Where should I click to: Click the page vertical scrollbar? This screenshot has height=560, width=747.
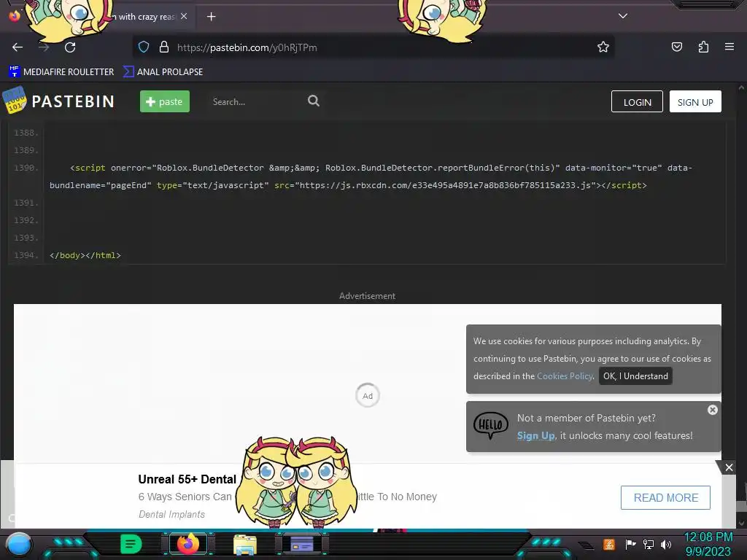tap(741, 305)
